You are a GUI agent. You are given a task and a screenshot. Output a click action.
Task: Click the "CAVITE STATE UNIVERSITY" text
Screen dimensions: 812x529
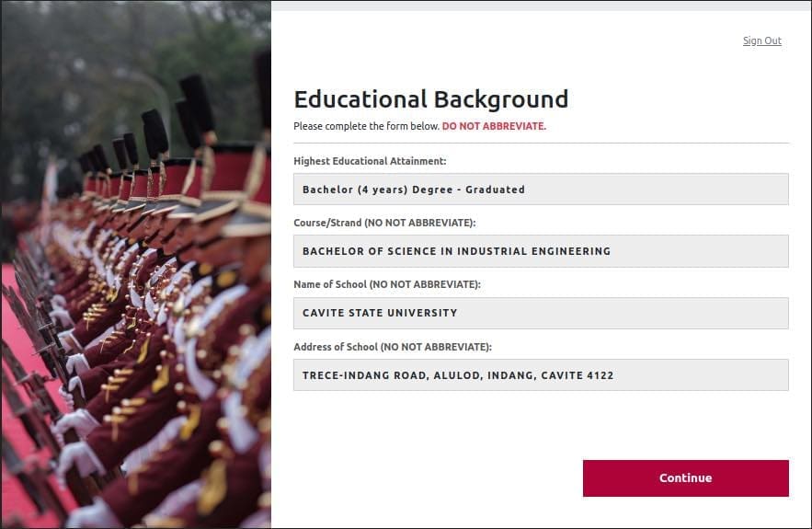coord(380,313)
